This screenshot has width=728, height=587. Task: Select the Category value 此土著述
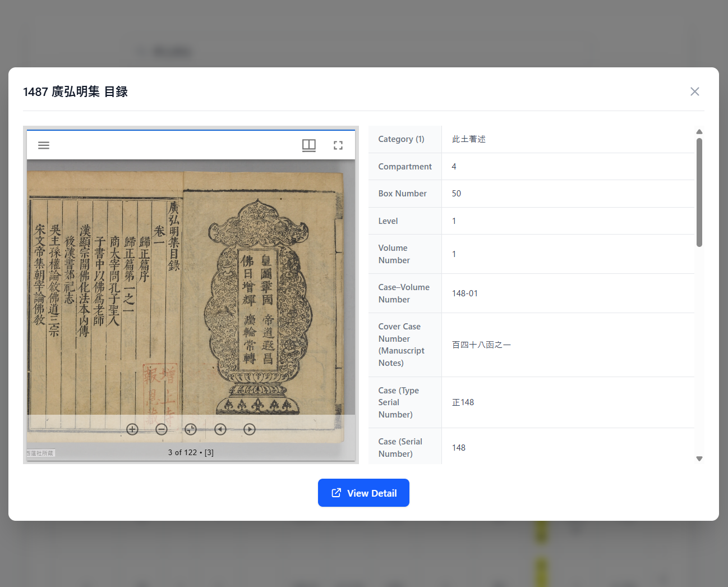[x=468, y=139]
